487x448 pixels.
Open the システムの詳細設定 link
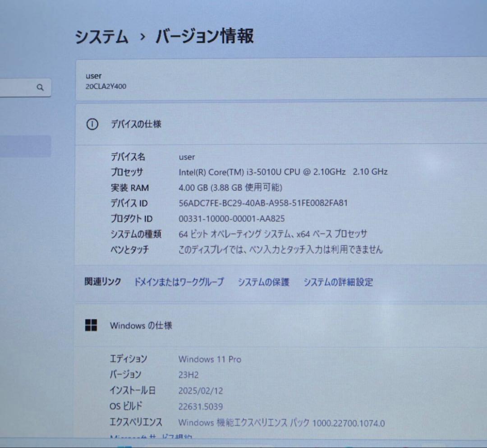click(339, 282)
